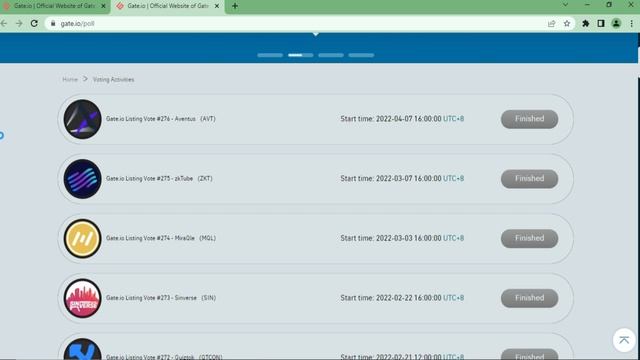Click UTC+8 label in Sinverse row
The image size is (640, 360).
pos(453,298)
